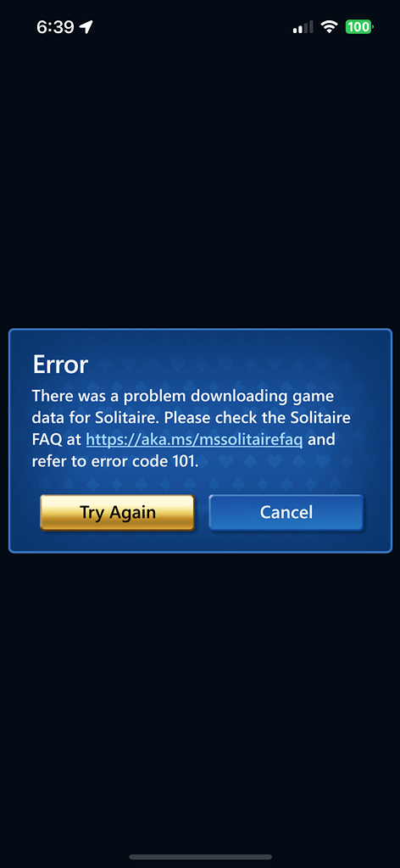
Task: Tap the dialog's blue border below buttons
Action: (x=200, y=551)
